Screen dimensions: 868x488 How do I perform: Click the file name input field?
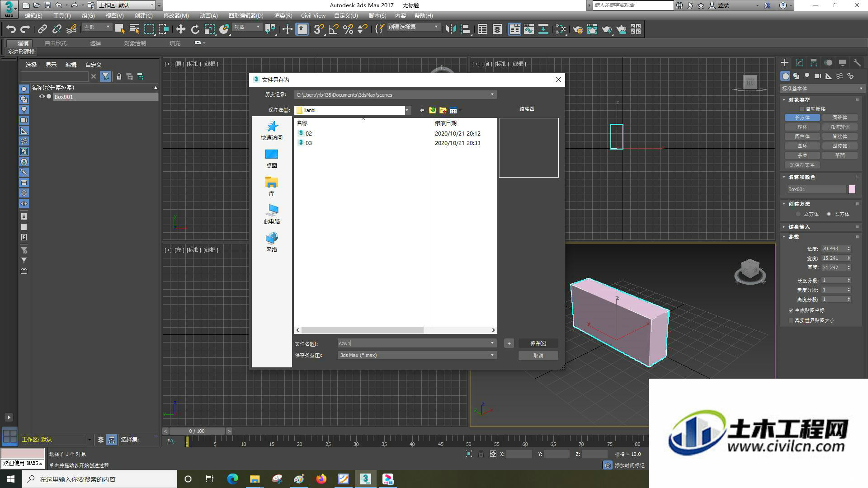[414, 343]
